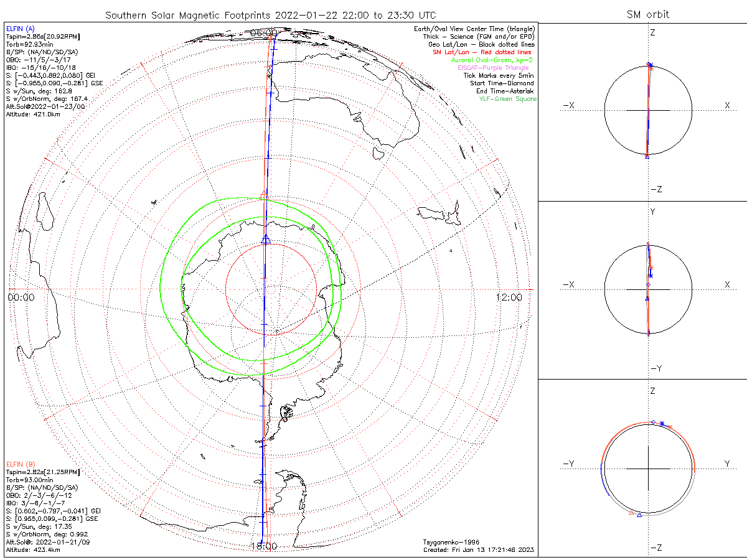
Task: Click legend 'End Time-Asterisk'
Action: coord(504,91)
